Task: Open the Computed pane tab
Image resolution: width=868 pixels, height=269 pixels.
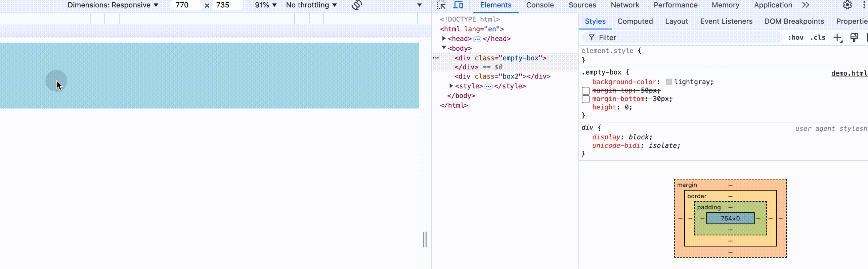Action: coord(635,21)
